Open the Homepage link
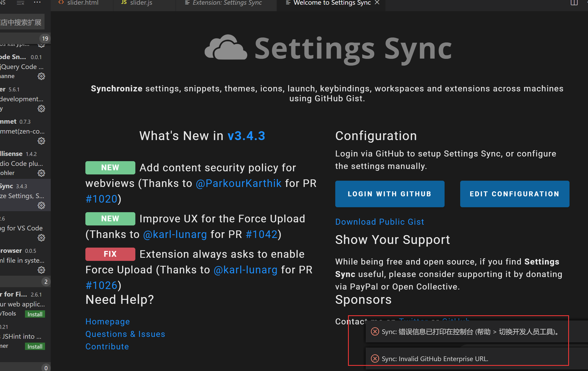This screenshot has height=371, width=588. coord(108,322)
